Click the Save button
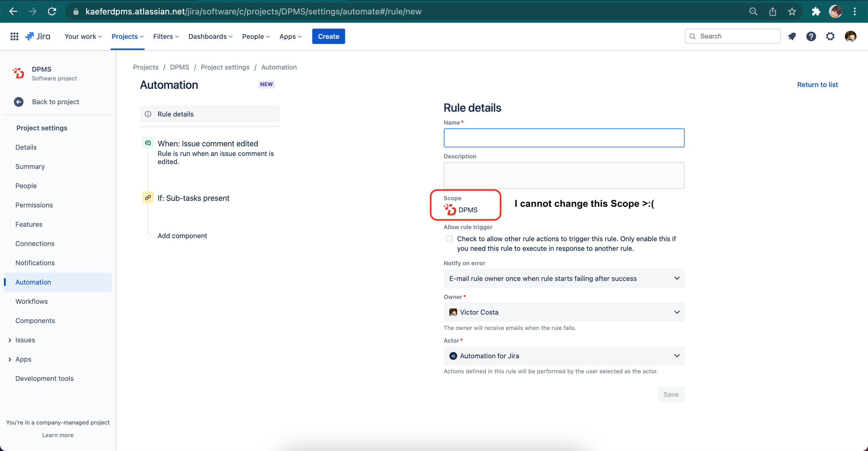Screen dimensions: 868x451 671,394
